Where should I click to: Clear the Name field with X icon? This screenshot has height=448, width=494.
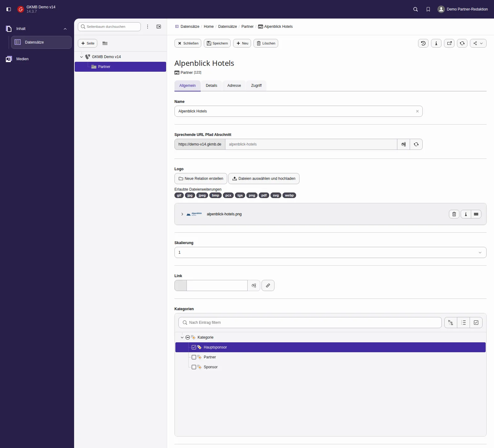coord(417,111)
